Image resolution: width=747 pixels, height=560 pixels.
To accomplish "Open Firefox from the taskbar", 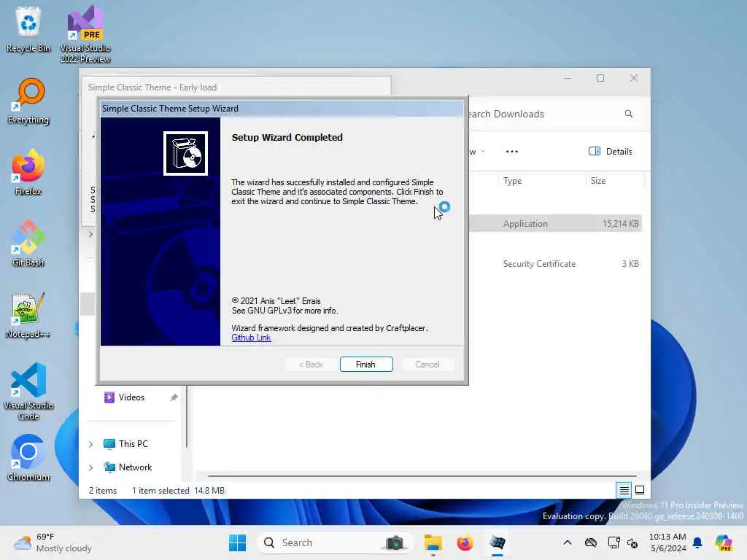I will pos(465,542).
